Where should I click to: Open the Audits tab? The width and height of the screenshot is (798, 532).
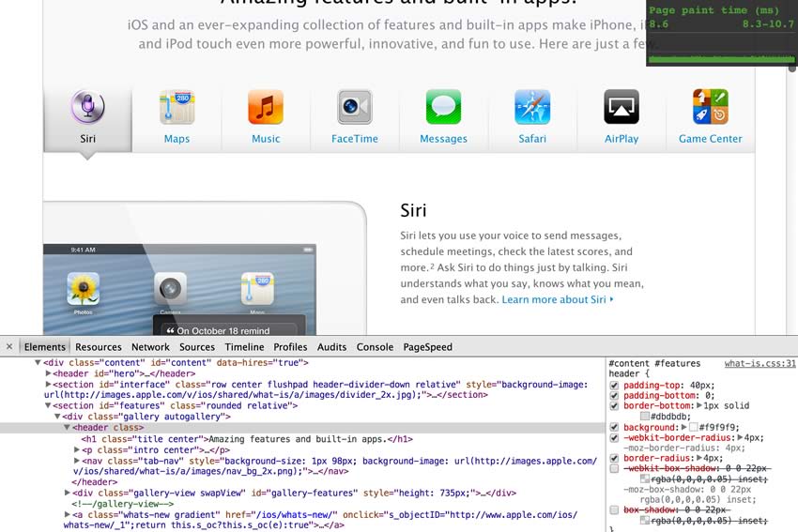[x=331, y=347]
